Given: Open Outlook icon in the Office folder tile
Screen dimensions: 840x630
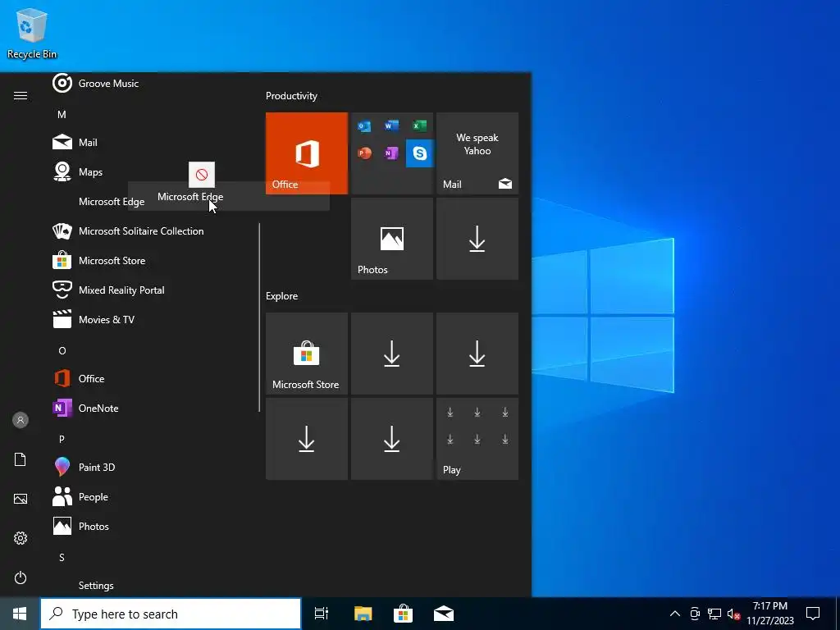Looking at the screenshot, I should [x=364, y=126].
